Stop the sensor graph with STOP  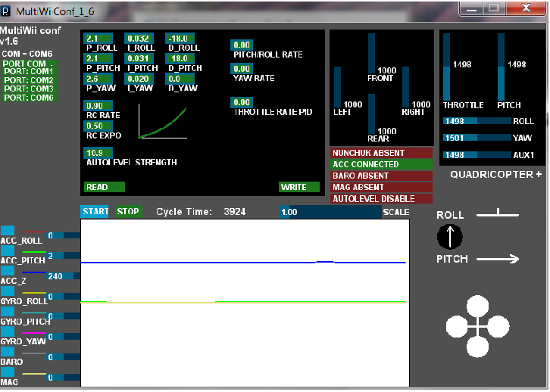[128, 212]
